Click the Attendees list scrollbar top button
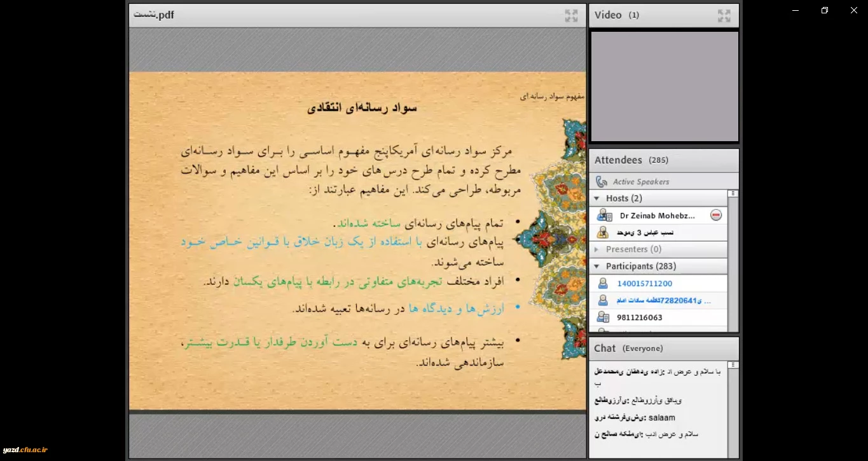The width and height of the screenshot is (868, 461). 733,194
